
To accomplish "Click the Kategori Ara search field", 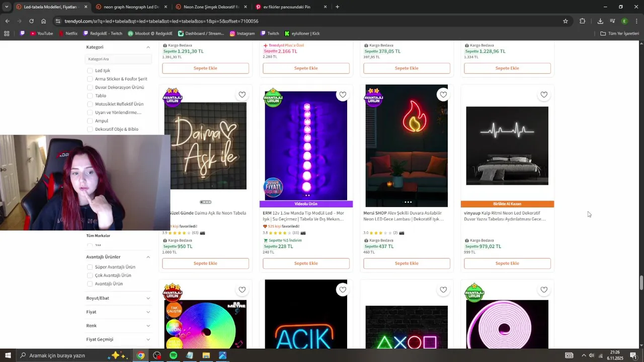I will [118, 59].
